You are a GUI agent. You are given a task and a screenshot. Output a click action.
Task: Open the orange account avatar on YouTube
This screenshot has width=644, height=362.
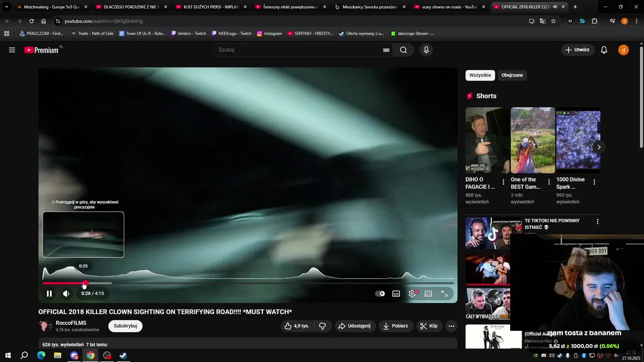coord(623,50)
